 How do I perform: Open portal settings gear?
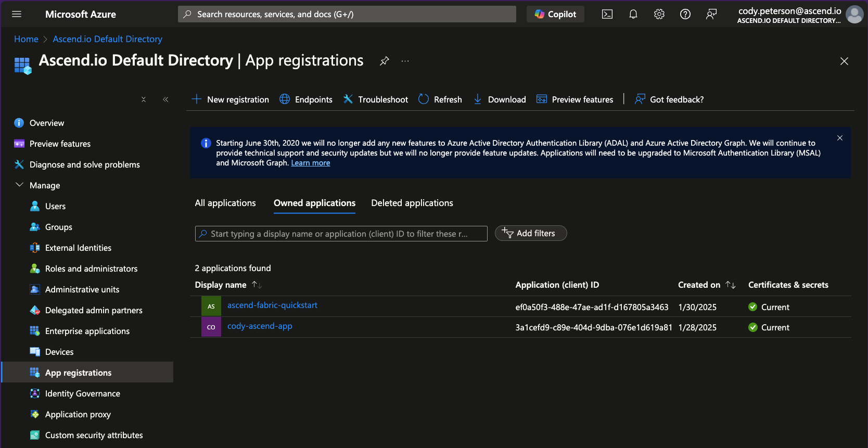click(659, 14)
